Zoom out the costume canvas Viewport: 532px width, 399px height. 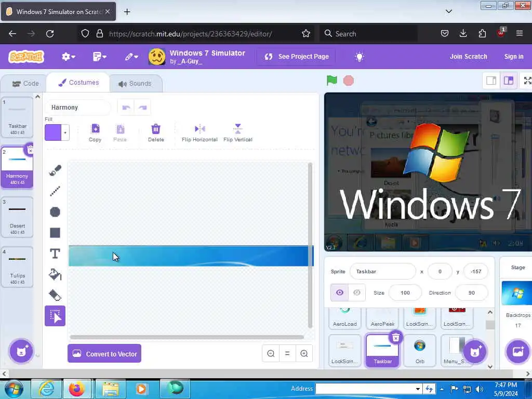click(x=271, y=353)
